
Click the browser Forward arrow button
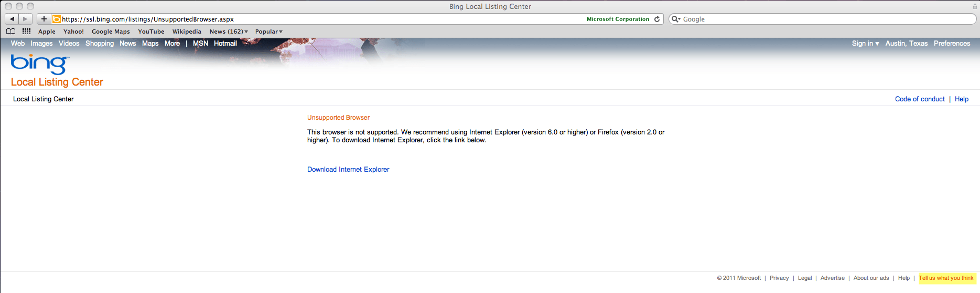click(25, 19)
